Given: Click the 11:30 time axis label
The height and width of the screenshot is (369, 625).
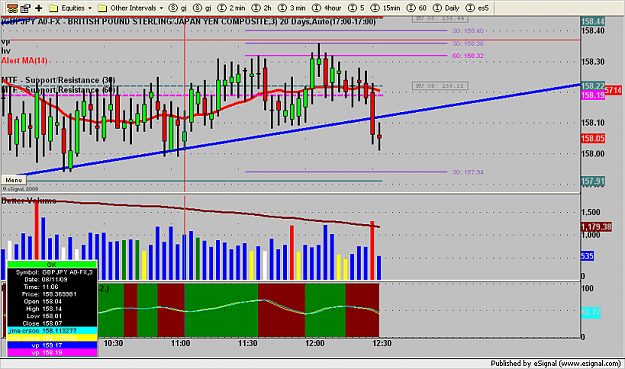Looking at the screenshot, I should [x=248, y=343].
